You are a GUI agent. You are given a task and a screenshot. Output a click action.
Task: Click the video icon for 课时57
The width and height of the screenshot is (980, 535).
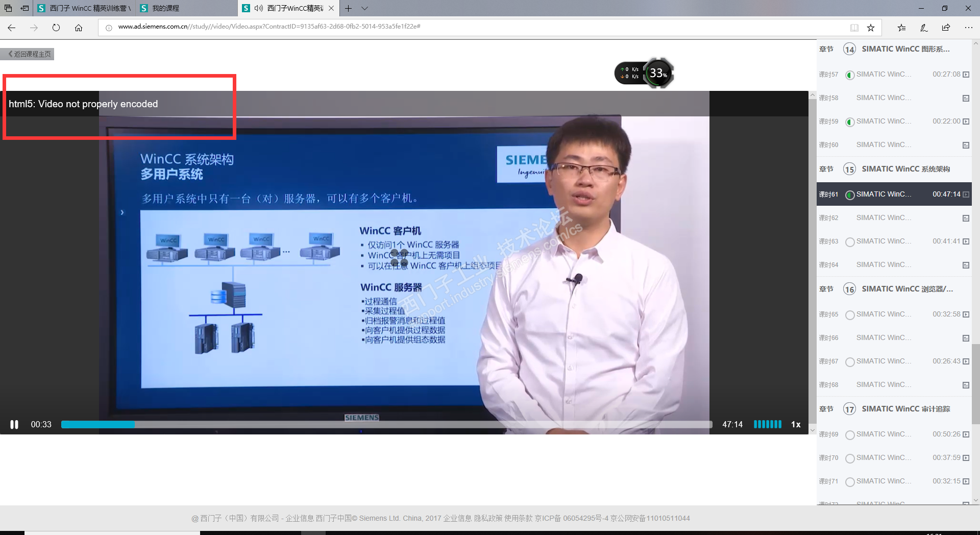tap(966, 75)
